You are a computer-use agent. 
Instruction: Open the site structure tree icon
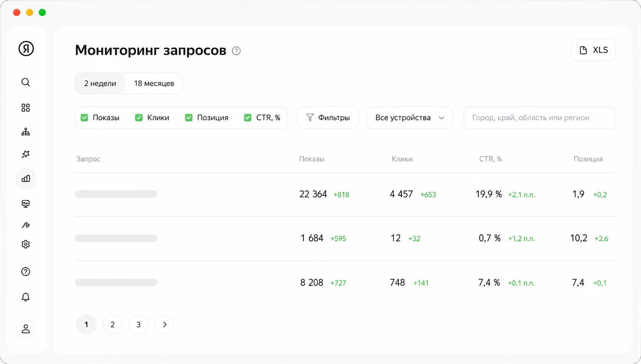pos(26,132)
